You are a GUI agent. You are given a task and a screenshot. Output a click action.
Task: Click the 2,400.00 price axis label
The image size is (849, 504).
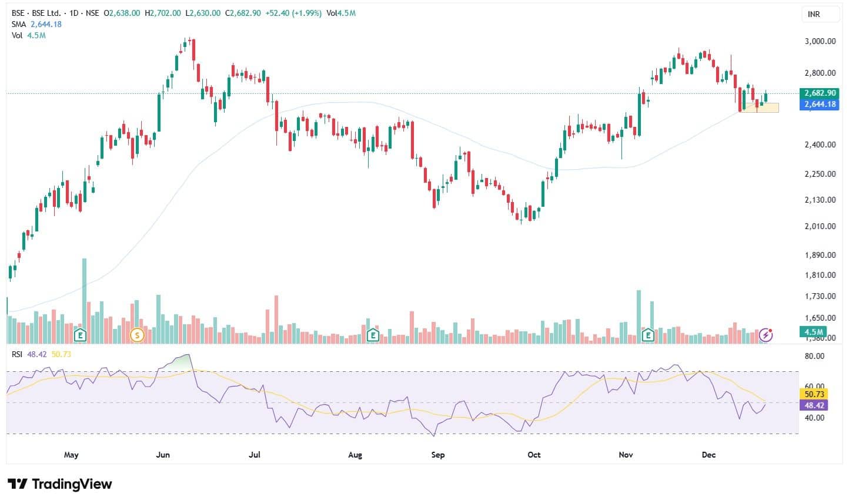820,145
